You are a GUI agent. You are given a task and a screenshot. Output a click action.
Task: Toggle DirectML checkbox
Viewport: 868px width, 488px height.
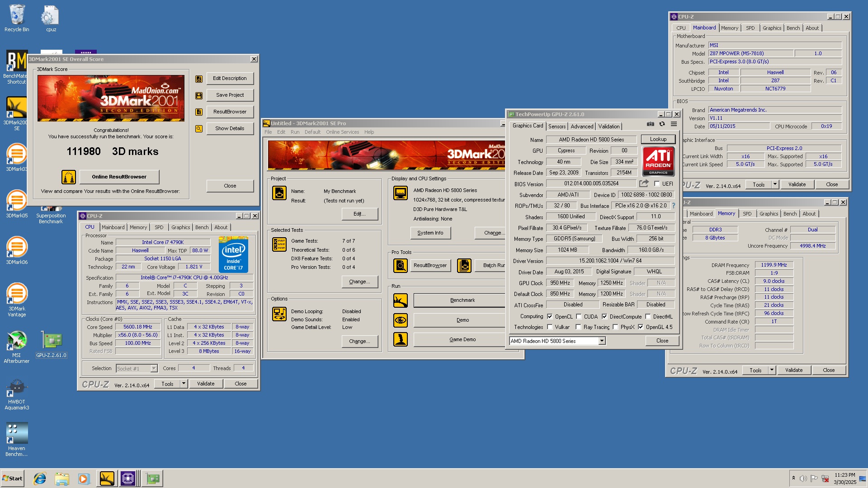[648, 317]
